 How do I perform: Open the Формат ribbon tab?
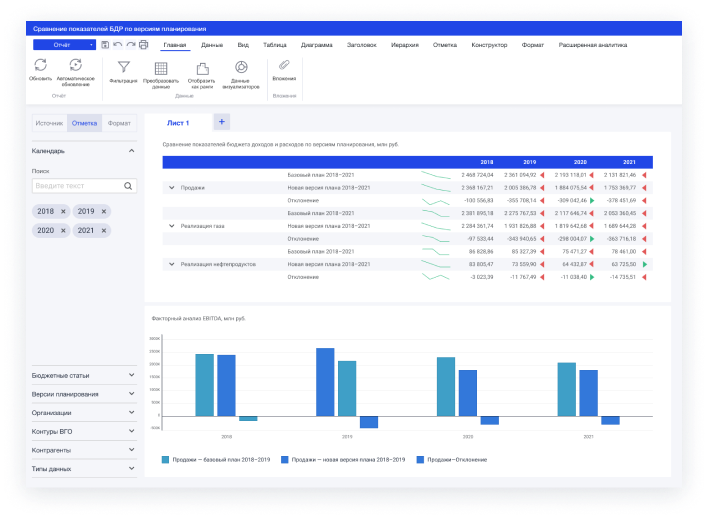point(532,45)
